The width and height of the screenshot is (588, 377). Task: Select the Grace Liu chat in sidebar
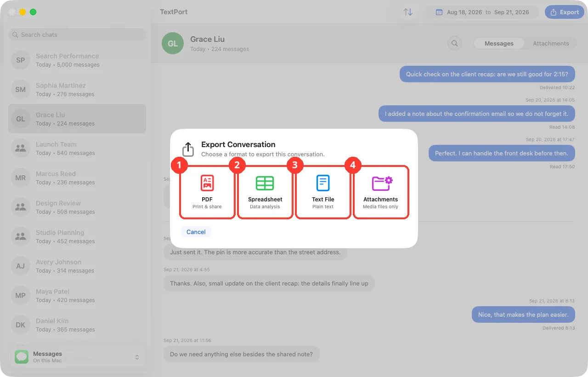(x=77, y=119)
